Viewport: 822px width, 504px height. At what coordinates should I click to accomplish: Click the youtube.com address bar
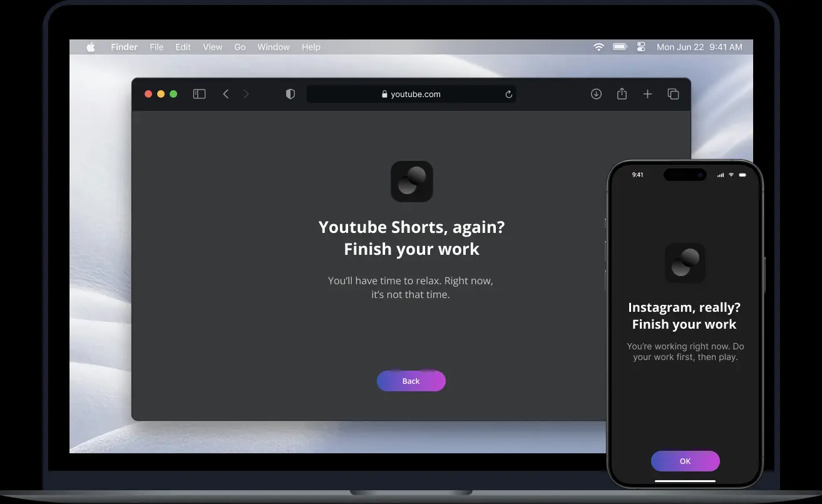point(411,94)
